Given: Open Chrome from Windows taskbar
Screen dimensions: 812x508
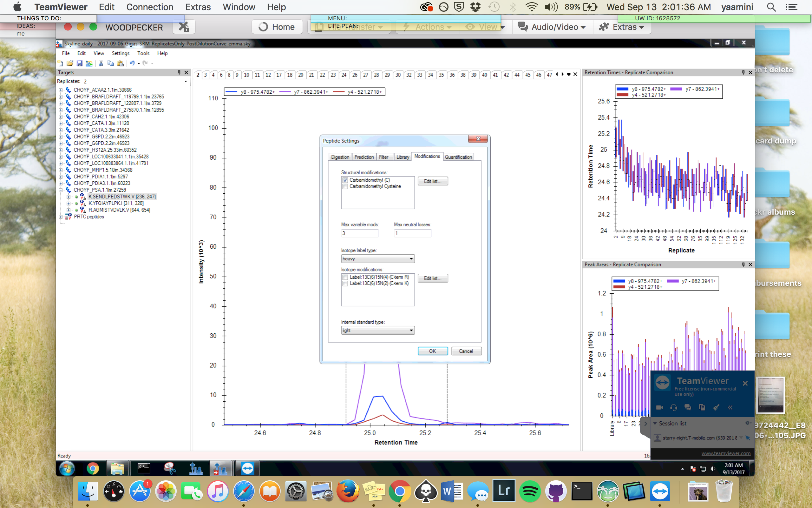Looking at the screenshot, I should click(x=93, y=468).
